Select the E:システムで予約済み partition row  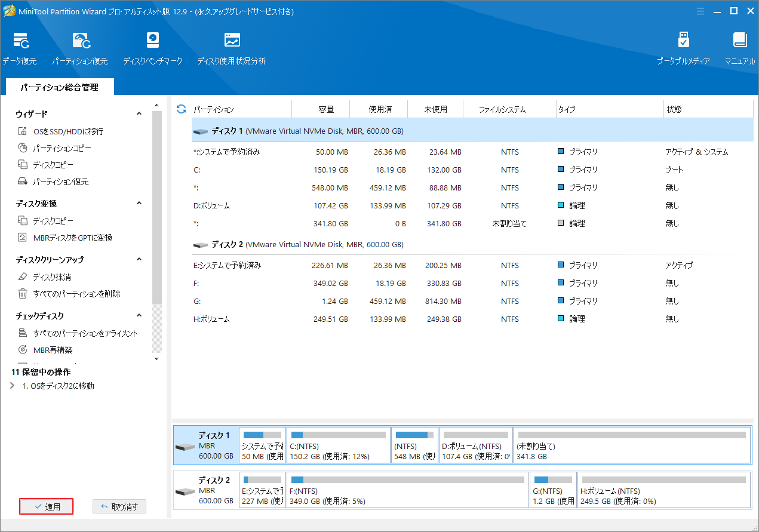pos(472,265)
